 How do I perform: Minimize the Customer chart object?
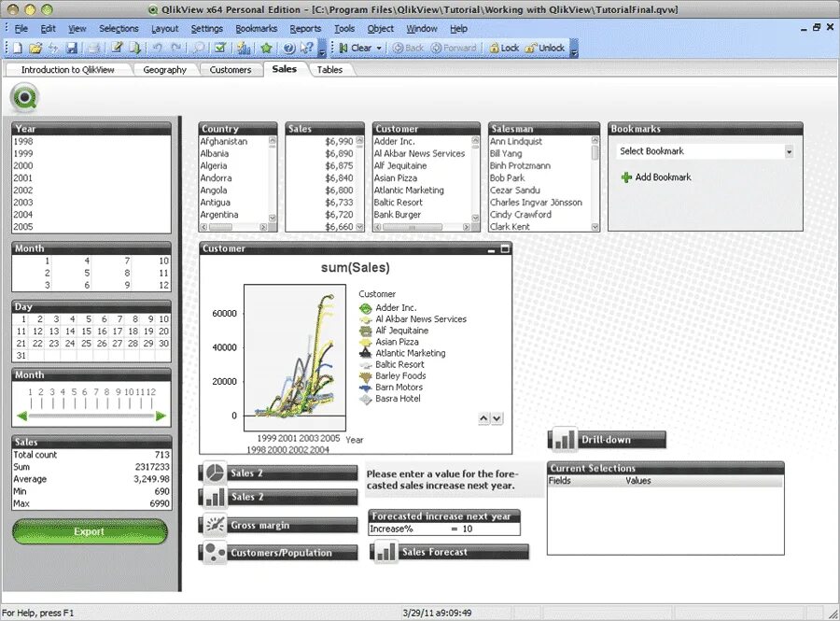point(491,249)
